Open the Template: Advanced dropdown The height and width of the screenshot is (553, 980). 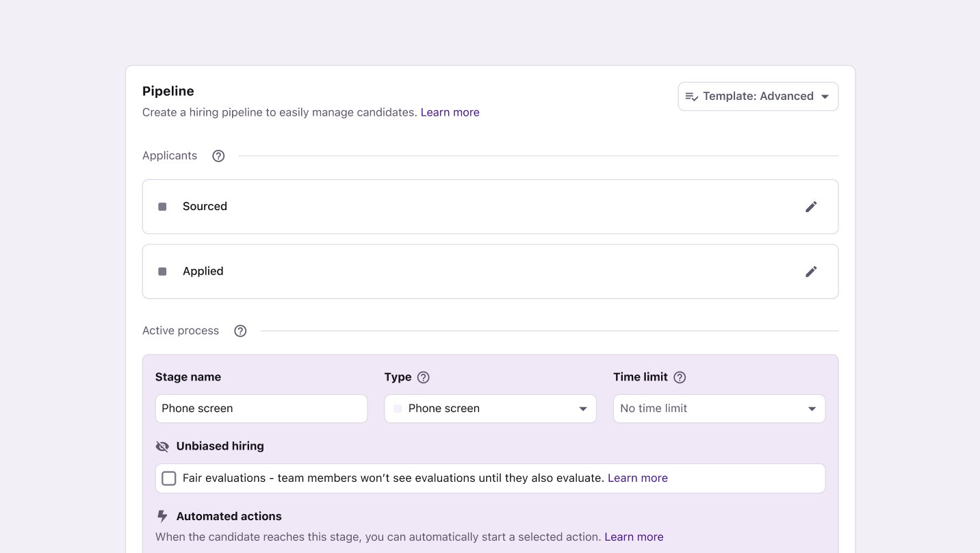758,96
